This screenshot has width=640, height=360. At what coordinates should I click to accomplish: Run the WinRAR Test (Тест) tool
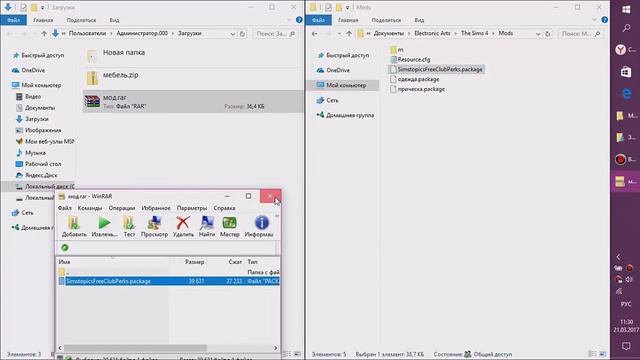[x=129, y=226]
